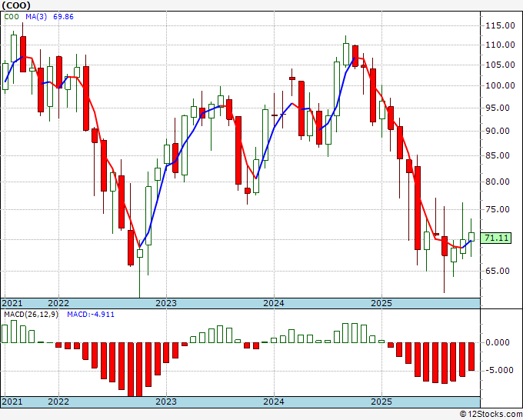The image size is (523, 420).
Task: Click 2025 on the price chart timeline
Action: (x=381, y=303)
